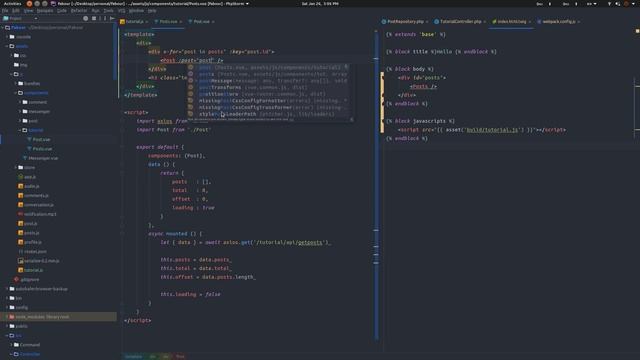
Task: Expand the comment folder arrow
Action: point(20,102)
